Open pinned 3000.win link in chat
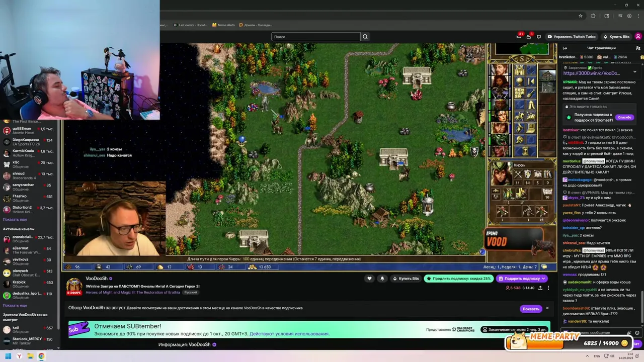Image resolution: width=644 pixels, height=362 pixels. pos(591,73)
